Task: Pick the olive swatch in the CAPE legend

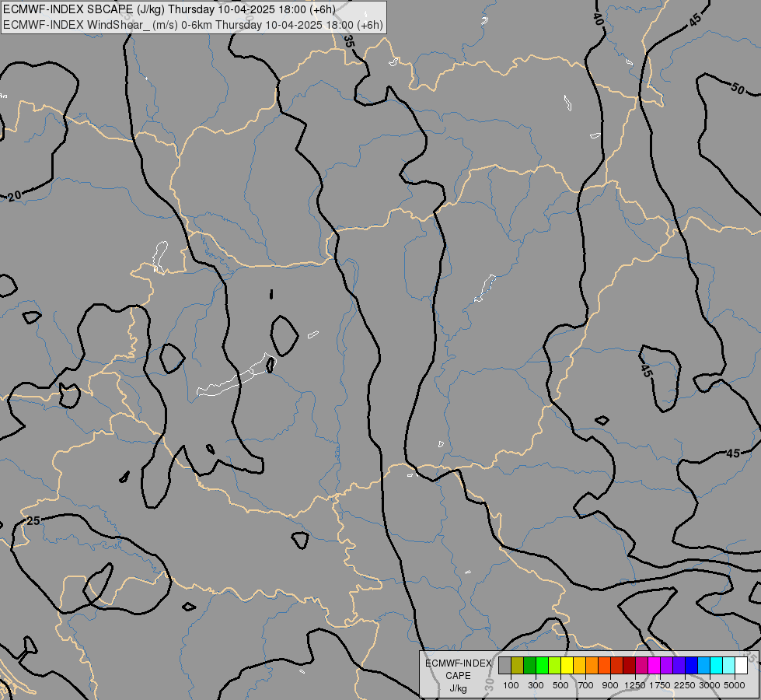Action: click(x=518, y=665)
